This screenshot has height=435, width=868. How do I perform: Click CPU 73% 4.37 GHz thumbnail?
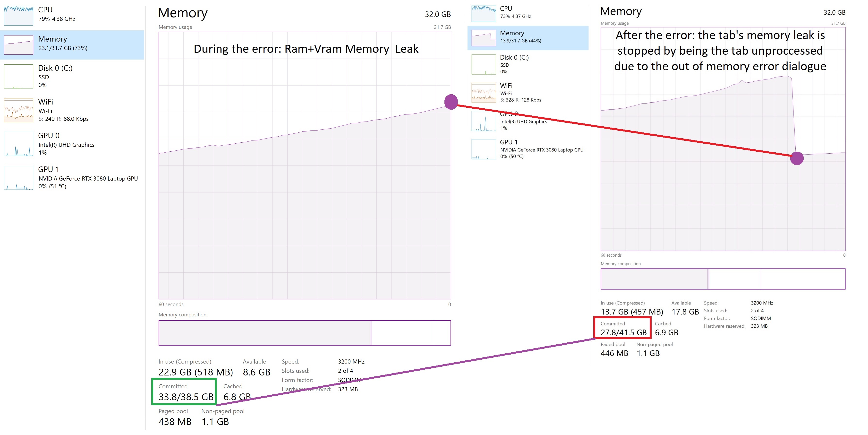tap(484, 14)
